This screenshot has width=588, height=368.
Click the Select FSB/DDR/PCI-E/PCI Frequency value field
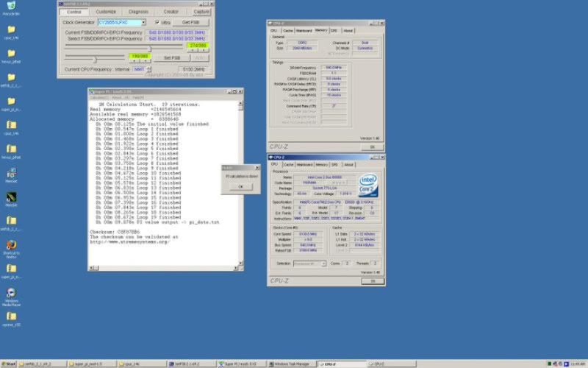click(x=176, y=39)
